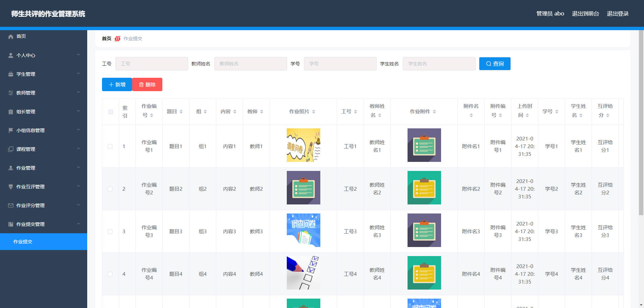Click the 查询 search button
This screenshot has width=644, height=308.
click(495, 64)
